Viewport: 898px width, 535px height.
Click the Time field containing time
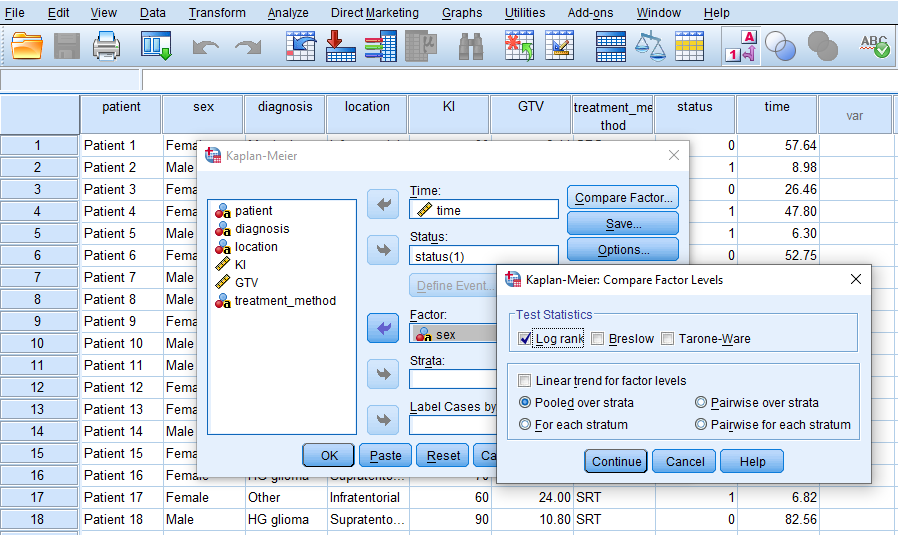coord(483,210)
